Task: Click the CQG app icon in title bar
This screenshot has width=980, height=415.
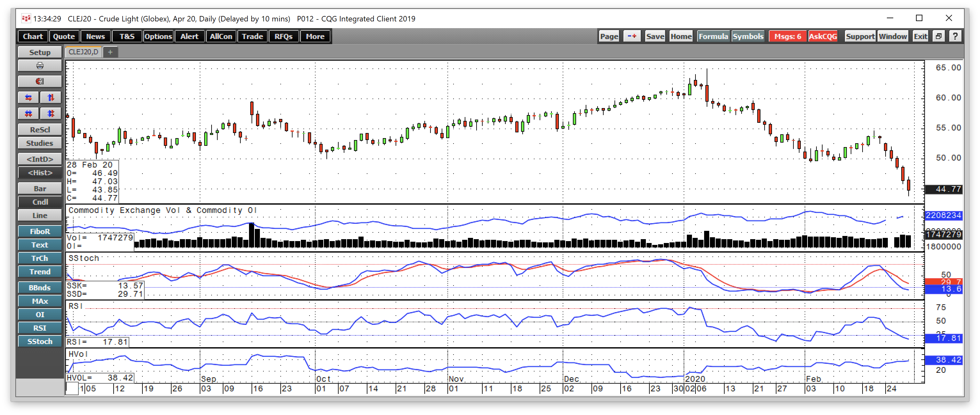Action: [26, 18]
